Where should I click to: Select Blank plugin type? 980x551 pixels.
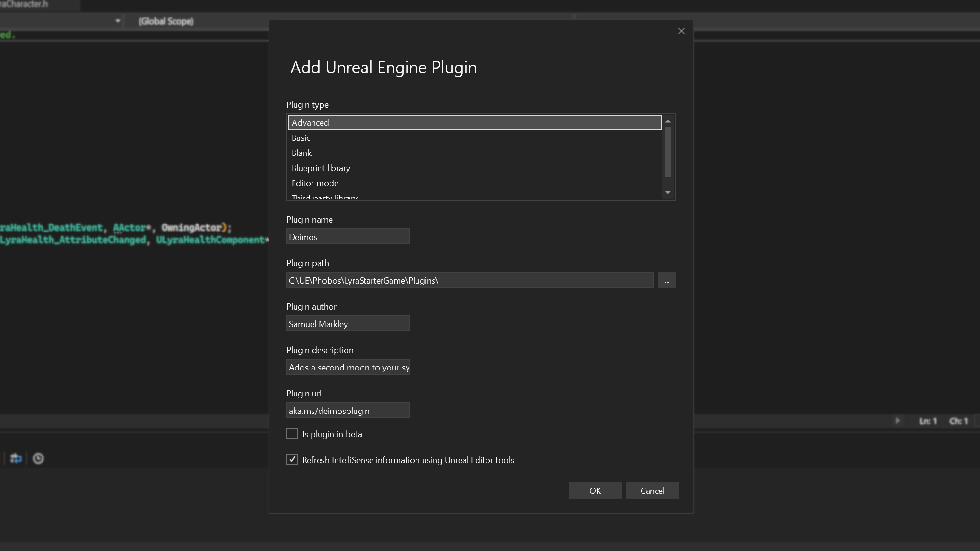(301, 153)
